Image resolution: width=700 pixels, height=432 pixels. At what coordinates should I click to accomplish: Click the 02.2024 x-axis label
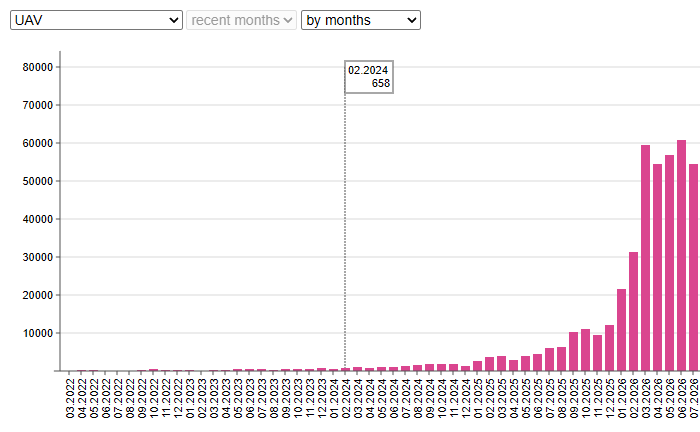(x=346, y=398)
